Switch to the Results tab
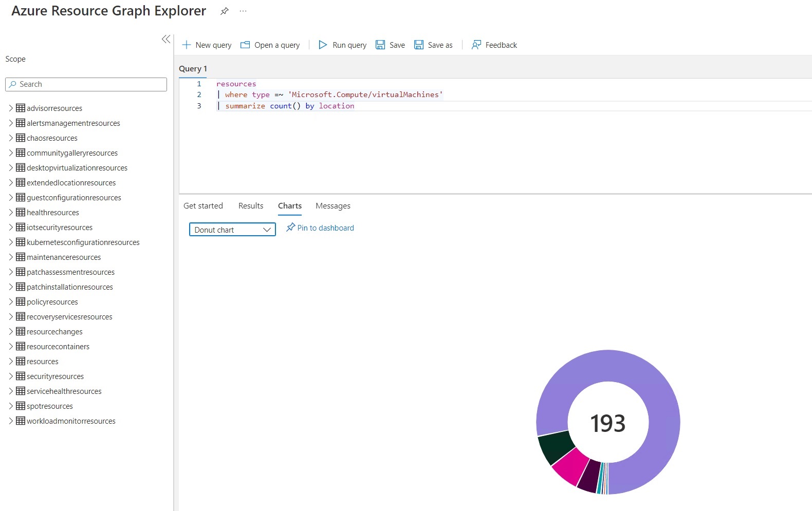Image resolution: width=812 pixels, height=511 pixels. (x=251, y=206)
